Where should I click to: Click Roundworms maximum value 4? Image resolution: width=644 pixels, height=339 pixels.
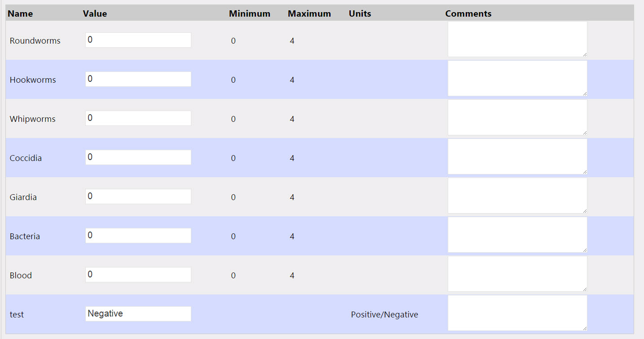click(292, 41)
